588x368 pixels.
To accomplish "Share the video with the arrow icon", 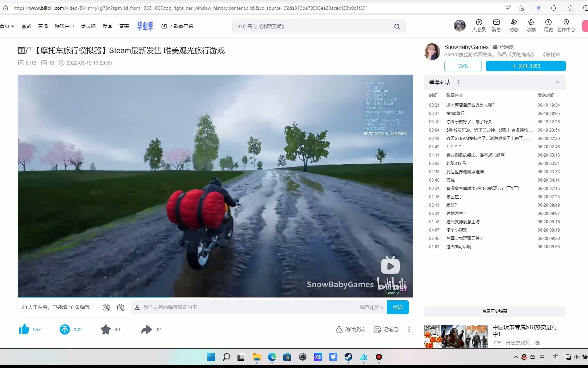I will pyautogui.click(x=147, y=329).
